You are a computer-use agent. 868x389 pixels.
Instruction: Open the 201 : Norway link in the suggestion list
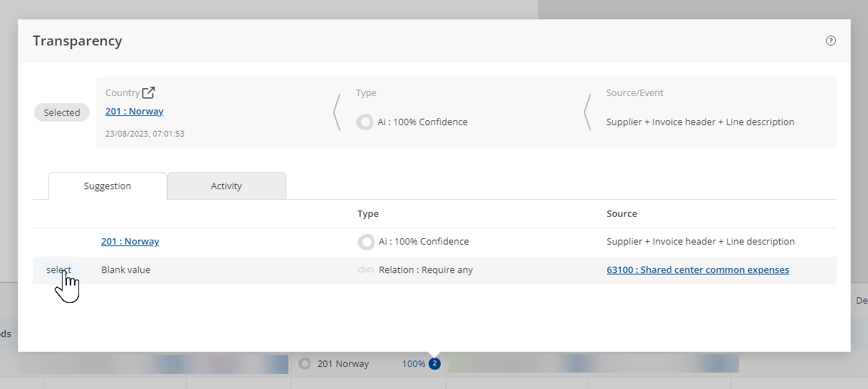coord(130,242)
